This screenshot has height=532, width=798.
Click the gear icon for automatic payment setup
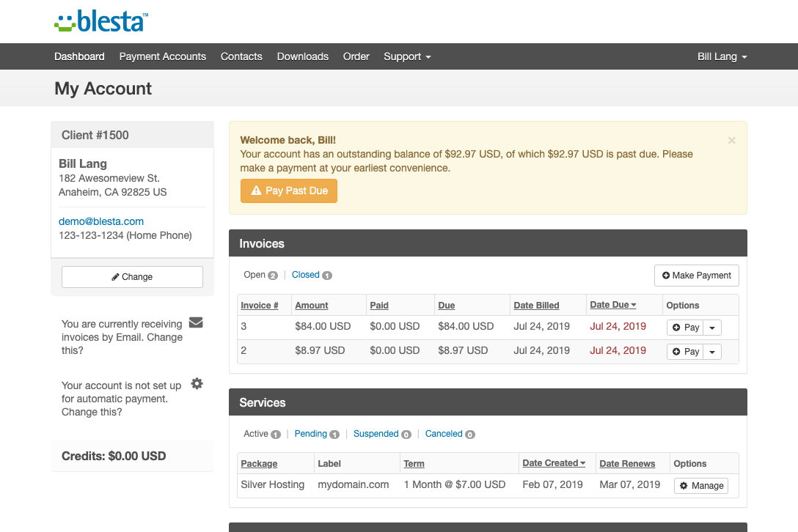[x=197, y=382]
